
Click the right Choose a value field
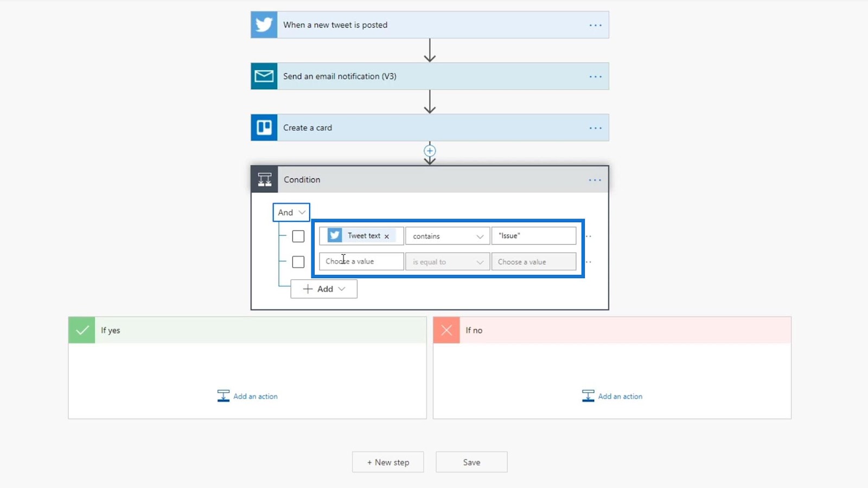(534, 262)
